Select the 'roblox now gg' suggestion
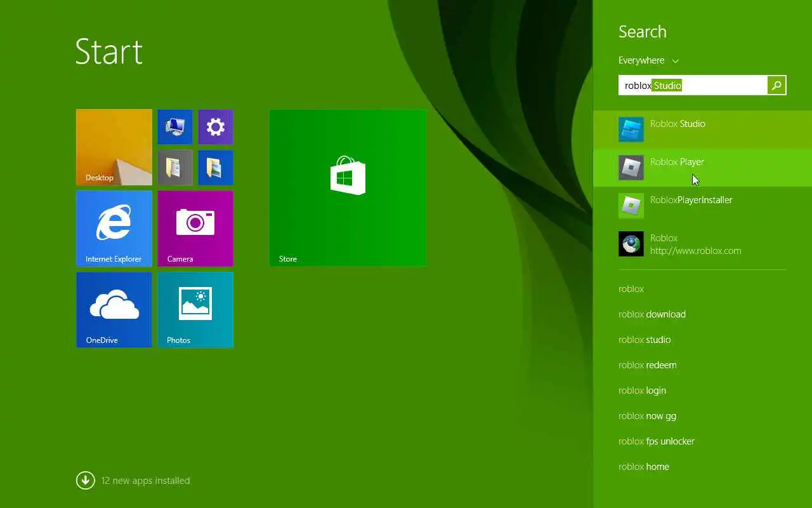Image resolution: width=812 pixels, height=508 pixels. tap(647, 416)
